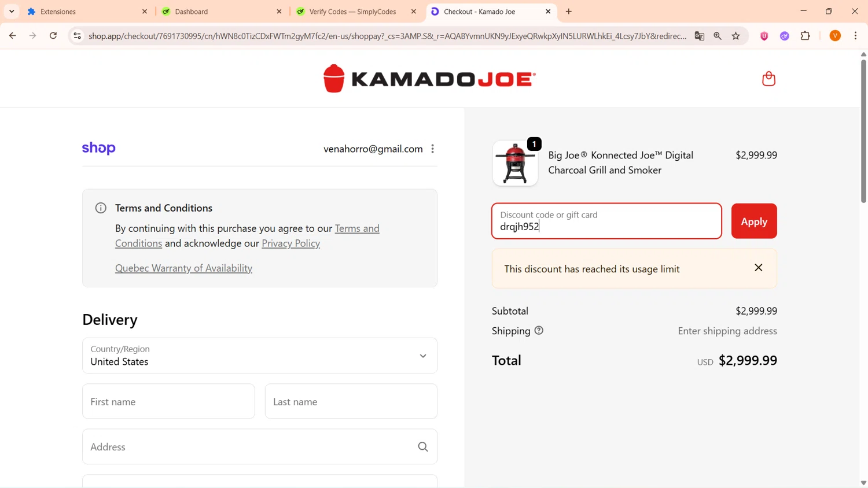Open the zoom control in the address bar
Image resolution: width=868 pixels, height=488 pixels.
click(x=718, y=36)
